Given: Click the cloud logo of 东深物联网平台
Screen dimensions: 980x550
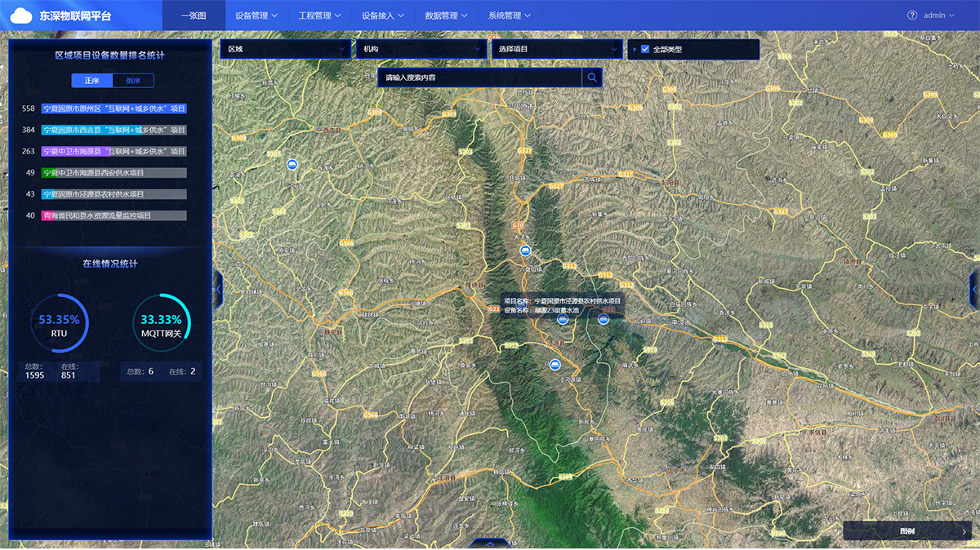Looking at the screenshot, I should pyautogui.click(x=21, y=16).
